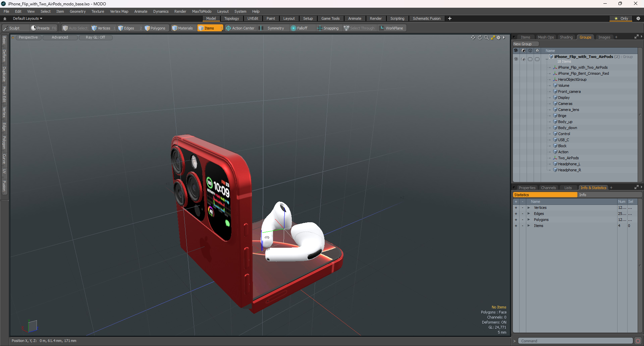Click the record button beside Command field
Viewport: 644px width, 346px height.
coord(638,341)
